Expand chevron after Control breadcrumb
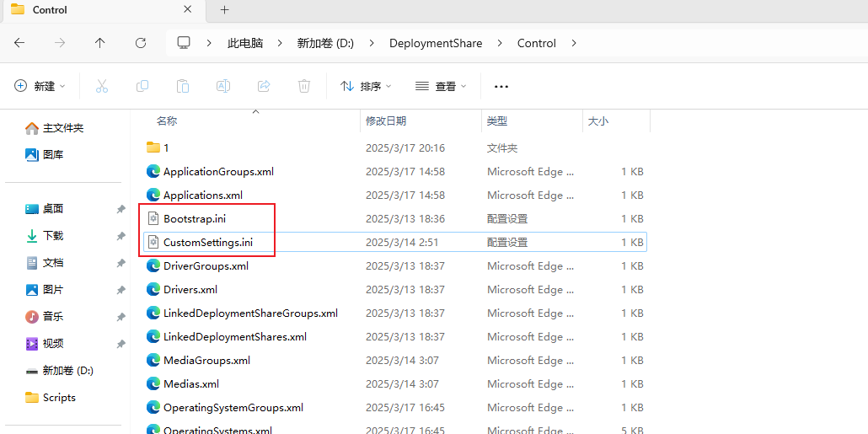Viewport: 868px width, 434px height. point(574,43)
